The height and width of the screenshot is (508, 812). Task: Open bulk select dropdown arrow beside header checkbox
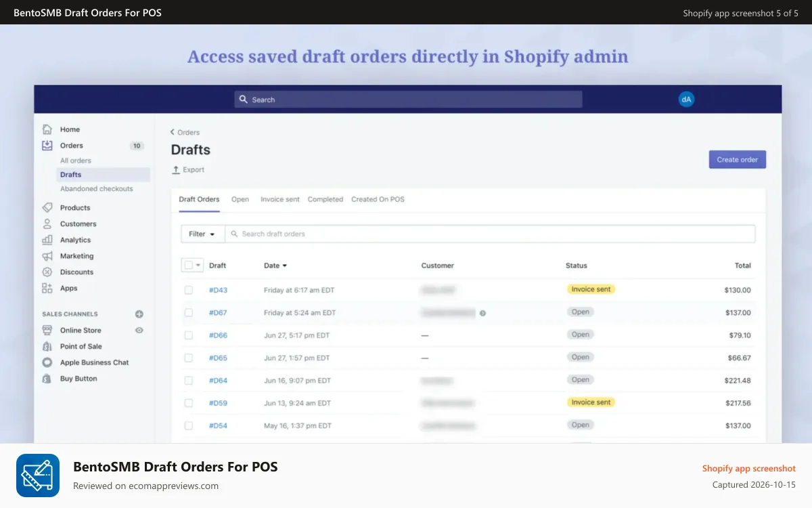[x=198, y=266]
